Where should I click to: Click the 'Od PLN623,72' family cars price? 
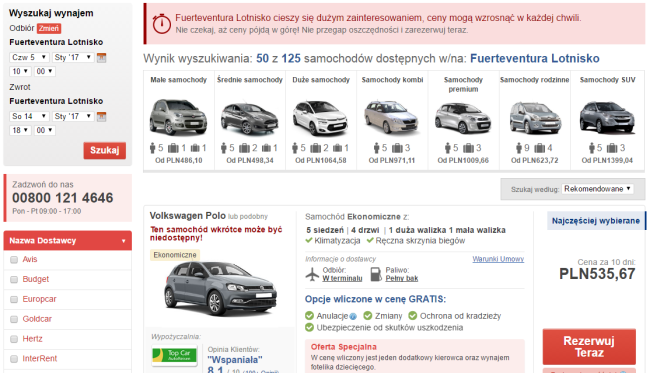534,160
